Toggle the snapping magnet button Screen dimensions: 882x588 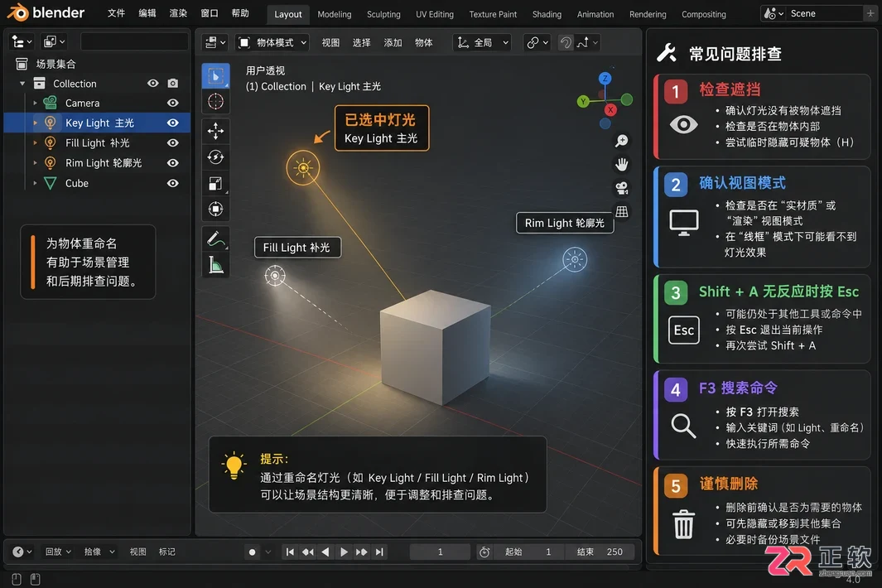[x=566, y=42]
